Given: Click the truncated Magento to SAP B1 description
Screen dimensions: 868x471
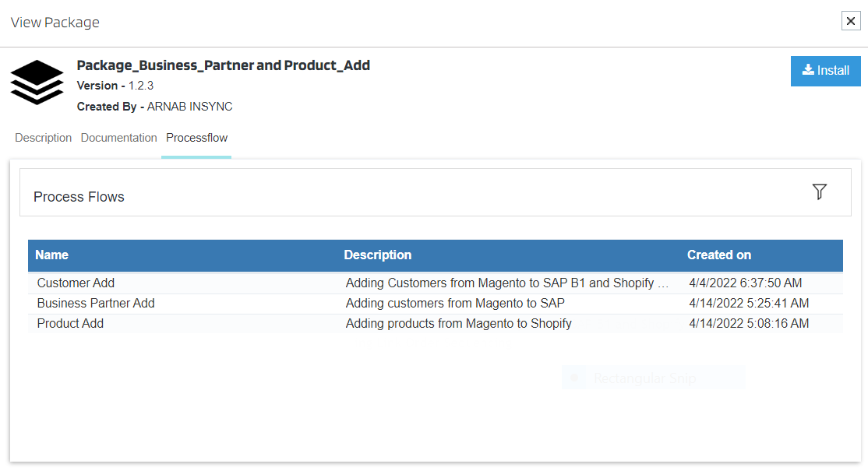Looking at the screenshot, I should pos(507,283).
